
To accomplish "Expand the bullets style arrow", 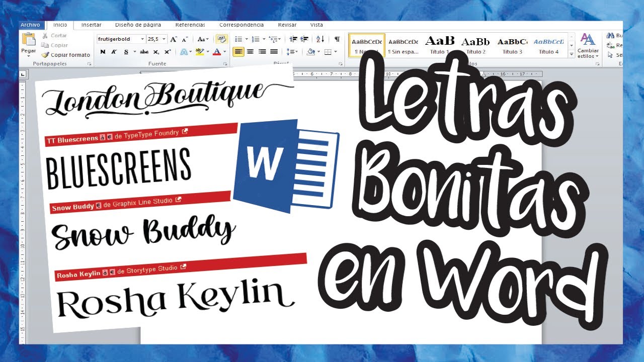I will point(246,39).
